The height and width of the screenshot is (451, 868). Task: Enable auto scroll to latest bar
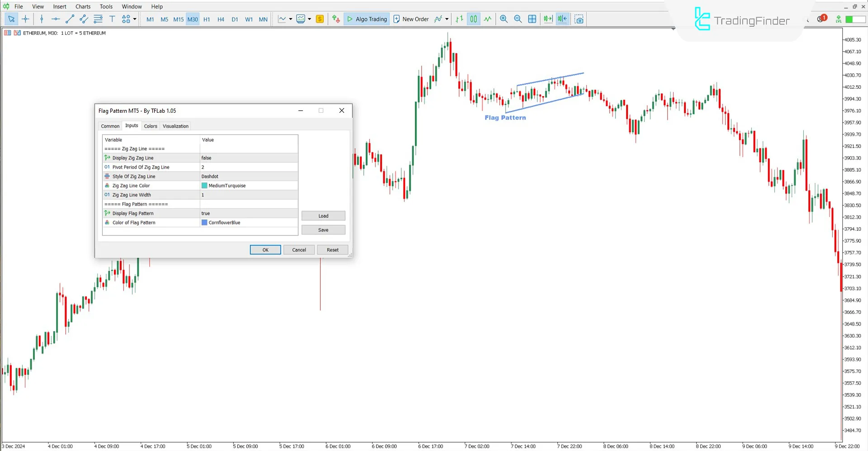548,19
